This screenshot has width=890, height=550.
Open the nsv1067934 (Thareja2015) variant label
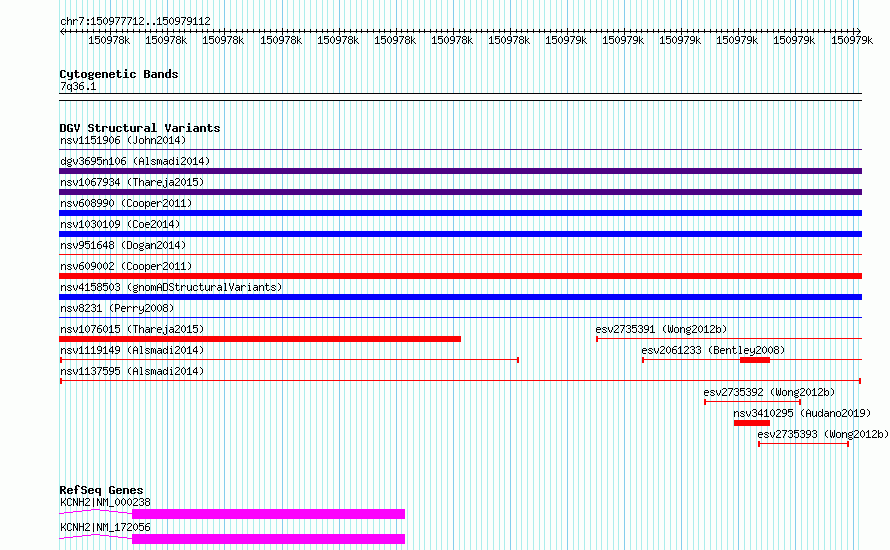132,182
